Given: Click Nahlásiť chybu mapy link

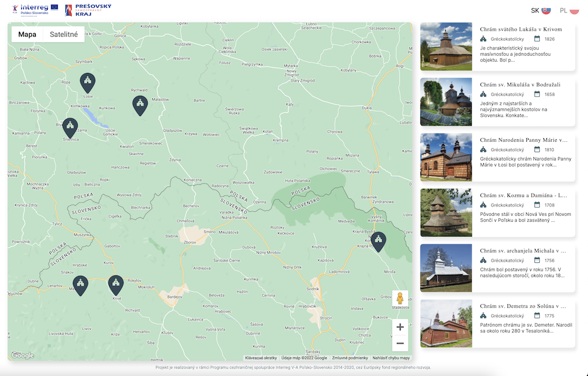Looking at the screenshot, I should click(391, 358).
